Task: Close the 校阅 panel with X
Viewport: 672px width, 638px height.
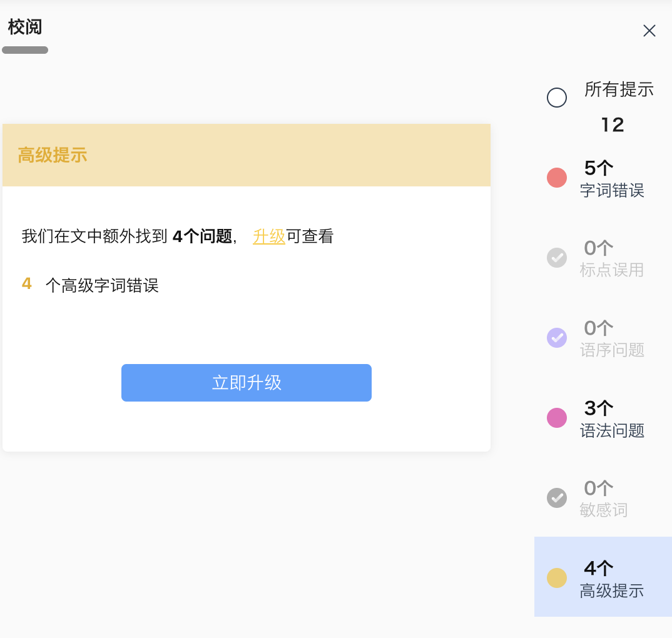Action: [x=649, y=31]
